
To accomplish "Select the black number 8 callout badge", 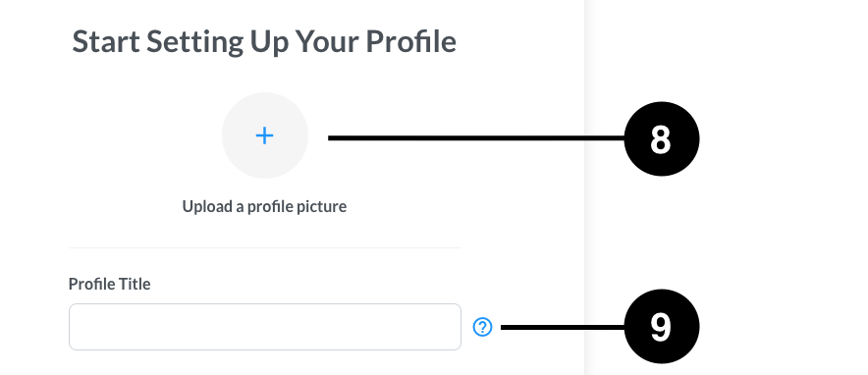I will click(x=662, y=138).
